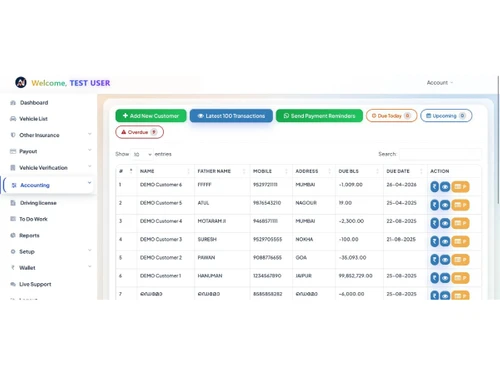Open Live Support from sidebar
This screenshot has height=375, width=500.
[35, 284]
